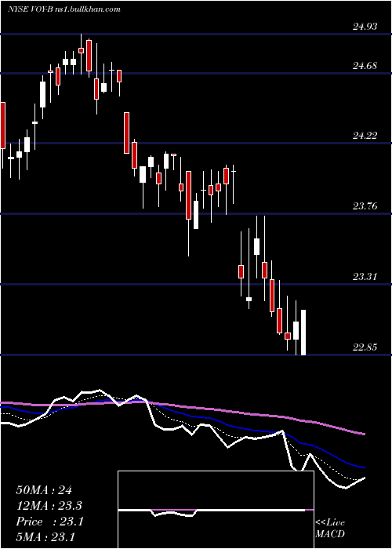The width and height of the screenshot is (392, 549).
Task: Click inside the MACD indicator box
Action: tap(216, 510)
